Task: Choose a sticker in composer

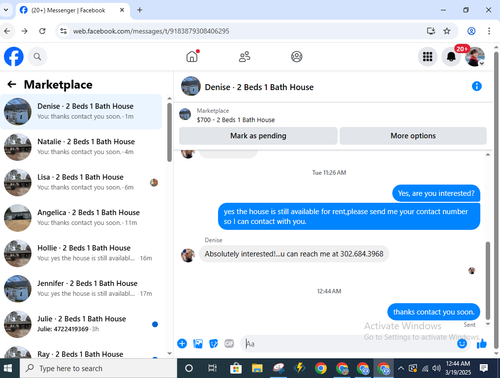Action: 214,343
